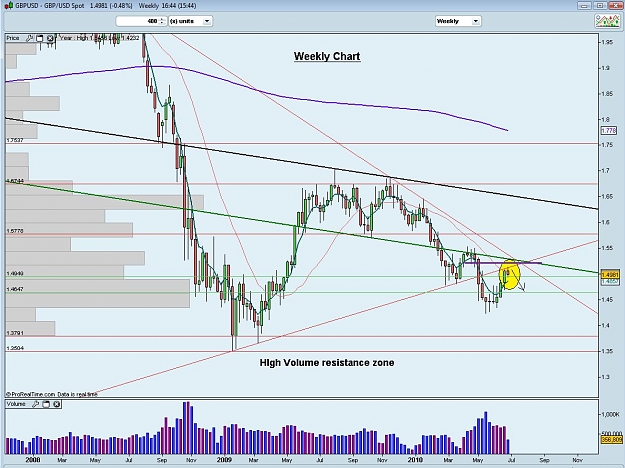Open the Weekly timeframe dropdown

[476, 21]
